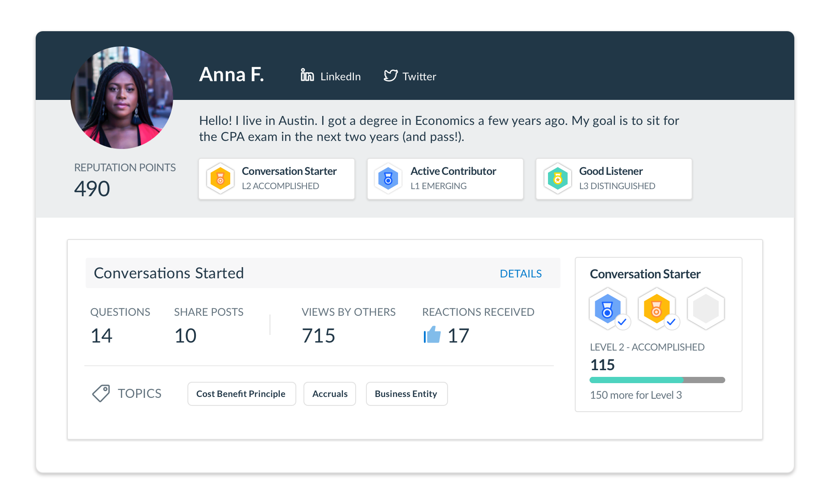Select the Conversation Starter badge icon
This screenshot has height=504, width=830.
[220, 178]
